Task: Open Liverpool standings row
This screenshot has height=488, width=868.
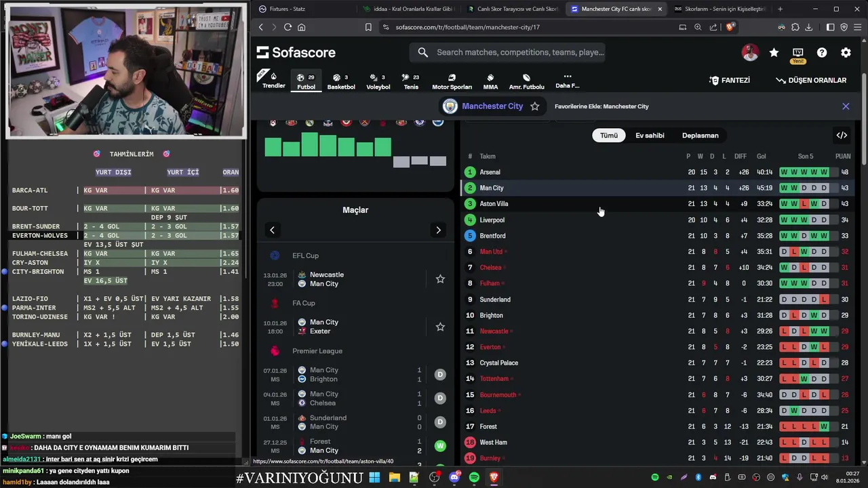Action: pos(656,220)
